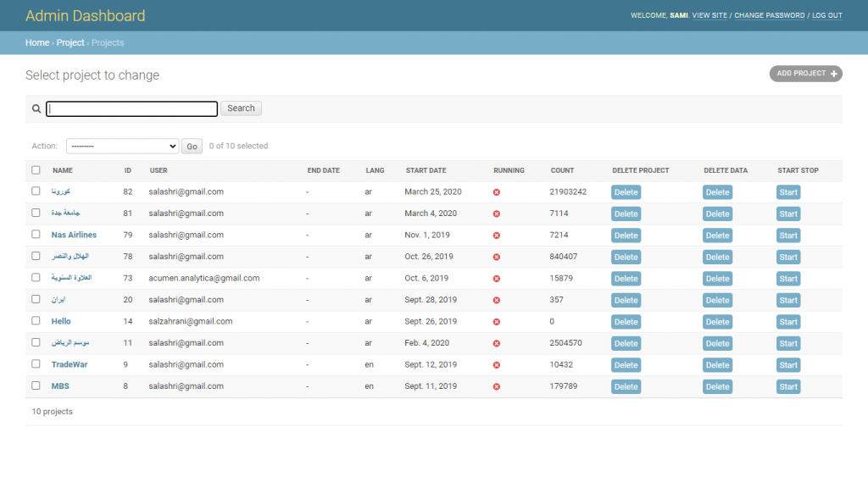Open the Project breadcrumb link

click(70, 42)
